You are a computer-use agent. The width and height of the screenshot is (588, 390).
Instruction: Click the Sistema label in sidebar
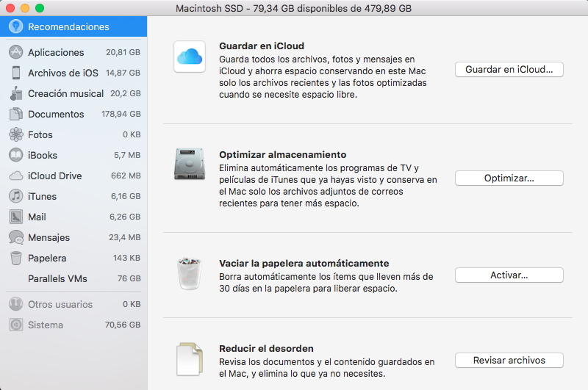pos(46,325)
